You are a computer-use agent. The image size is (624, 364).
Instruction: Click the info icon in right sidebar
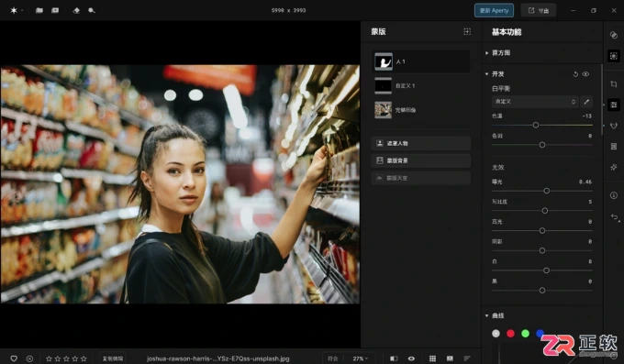(614, 195)
